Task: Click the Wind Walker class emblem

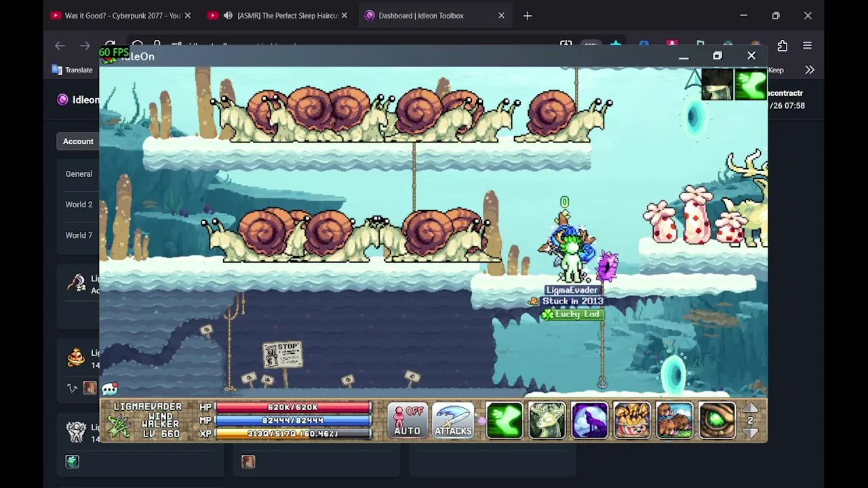Action: [119, 426]
